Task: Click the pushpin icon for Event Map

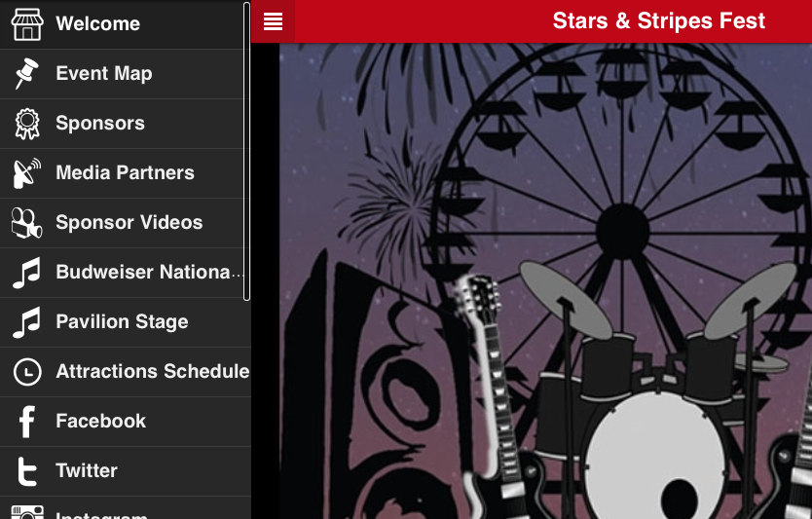Action: pos(27,74)
